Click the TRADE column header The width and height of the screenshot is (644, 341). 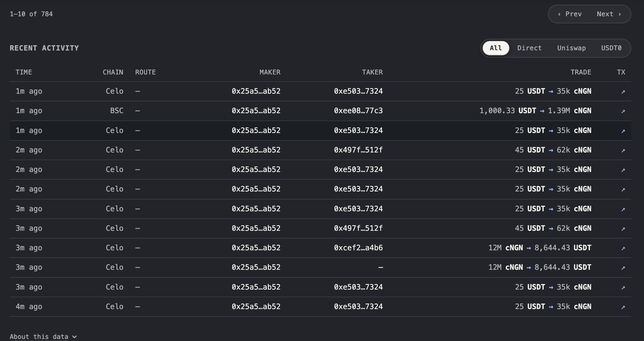(x=581, y=72)
